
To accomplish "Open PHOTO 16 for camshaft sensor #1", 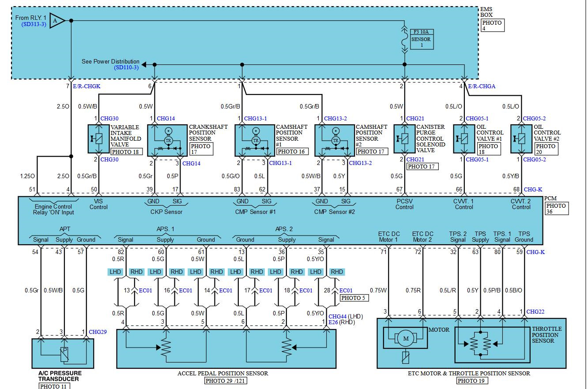I will (x=292, y=151).
